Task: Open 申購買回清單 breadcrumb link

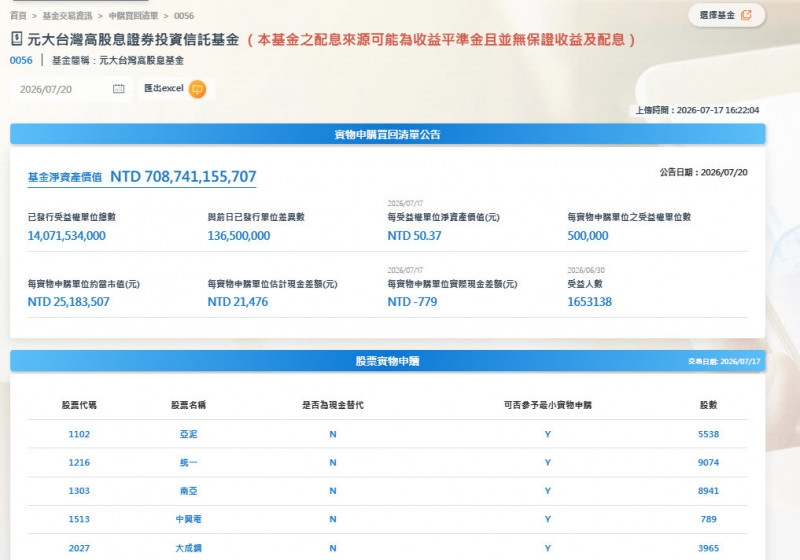Action: (x=133, y=16)
